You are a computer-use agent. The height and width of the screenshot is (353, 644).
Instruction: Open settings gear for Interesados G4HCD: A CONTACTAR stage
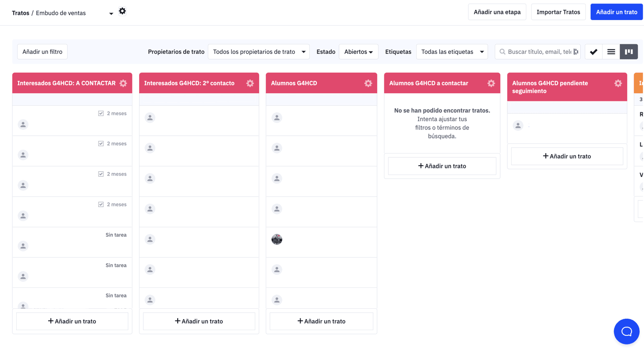123,83
